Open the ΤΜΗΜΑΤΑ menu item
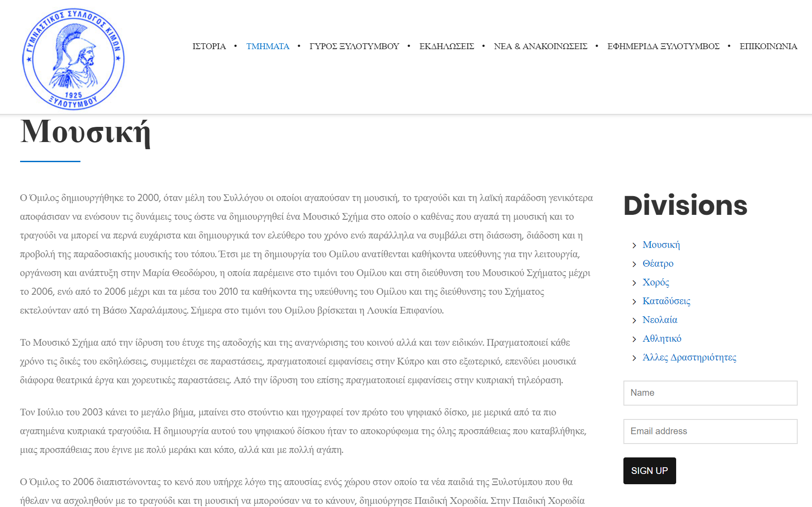The image size is (812, 507). coord(268,46)
